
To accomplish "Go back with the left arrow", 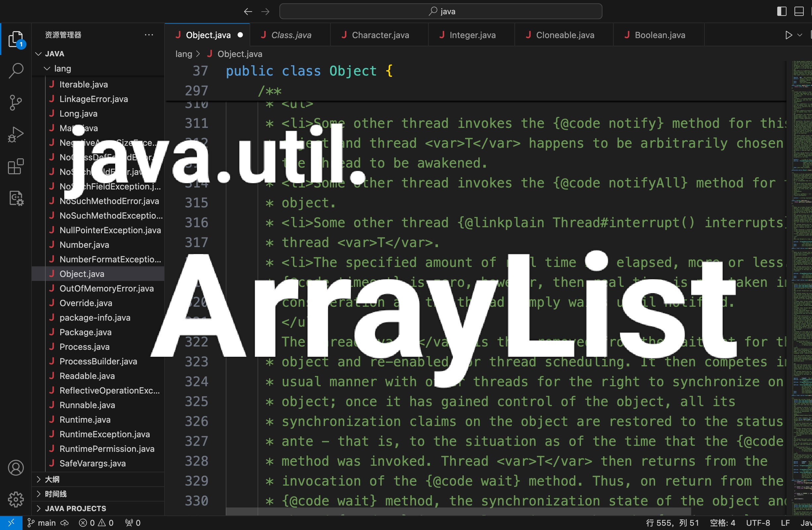I will [248, 12].
